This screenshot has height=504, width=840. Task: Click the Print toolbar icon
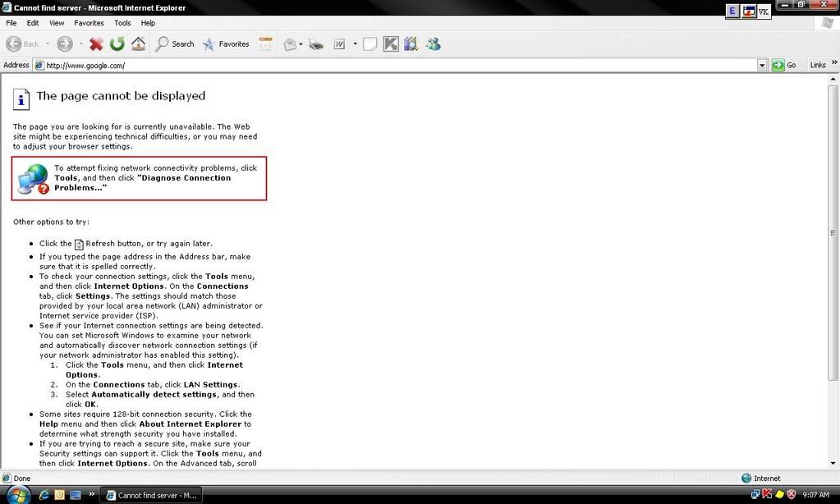click(x=316, y=44)
